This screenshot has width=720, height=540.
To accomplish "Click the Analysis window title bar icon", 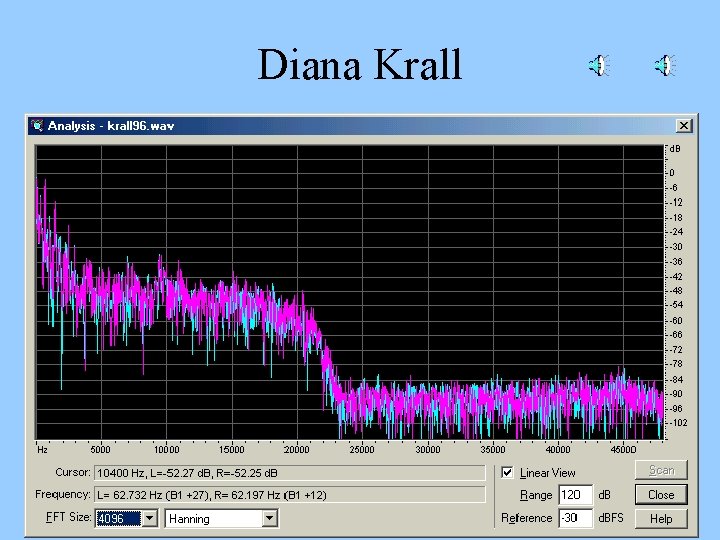I will point(37,125).
